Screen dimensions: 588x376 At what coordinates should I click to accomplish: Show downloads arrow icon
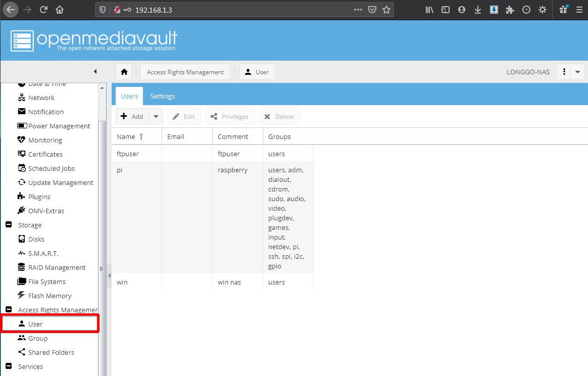click(x=478, y=10)
